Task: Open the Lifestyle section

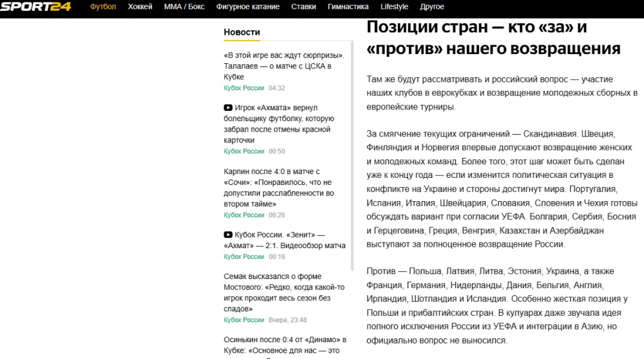Action: tap(394, 7)
